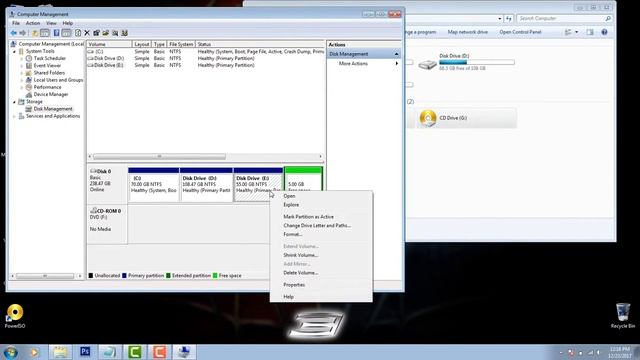The width and height of the screenshot is (640, 360).
Task: Expand the Performance node
Action: pos(22,87)
